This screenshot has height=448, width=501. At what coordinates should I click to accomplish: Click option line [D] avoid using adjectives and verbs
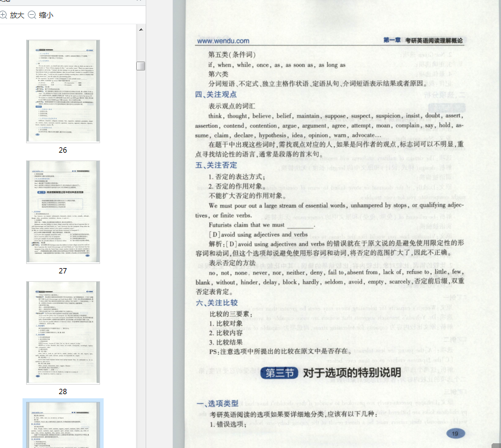[258, 234]
